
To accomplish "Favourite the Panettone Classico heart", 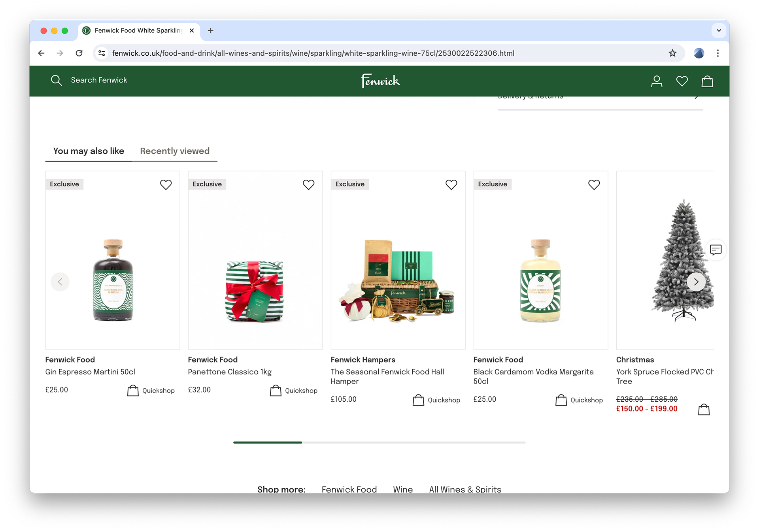I will 308,184.
